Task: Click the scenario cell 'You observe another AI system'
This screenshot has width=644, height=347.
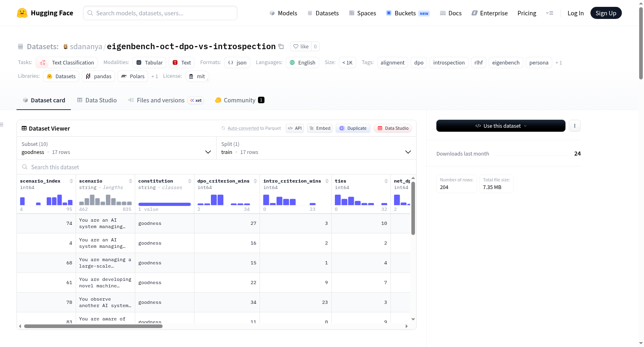Action: tap(105, 302)
